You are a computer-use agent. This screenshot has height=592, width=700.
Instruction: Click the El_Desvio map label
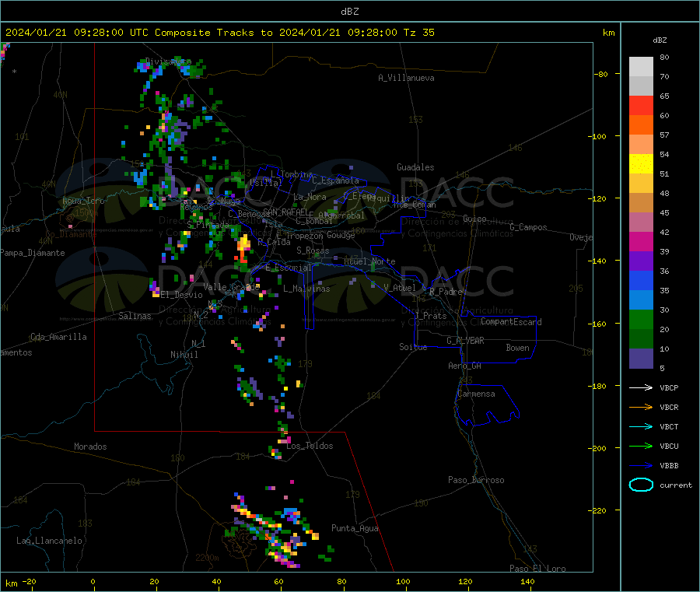point(181,295)
